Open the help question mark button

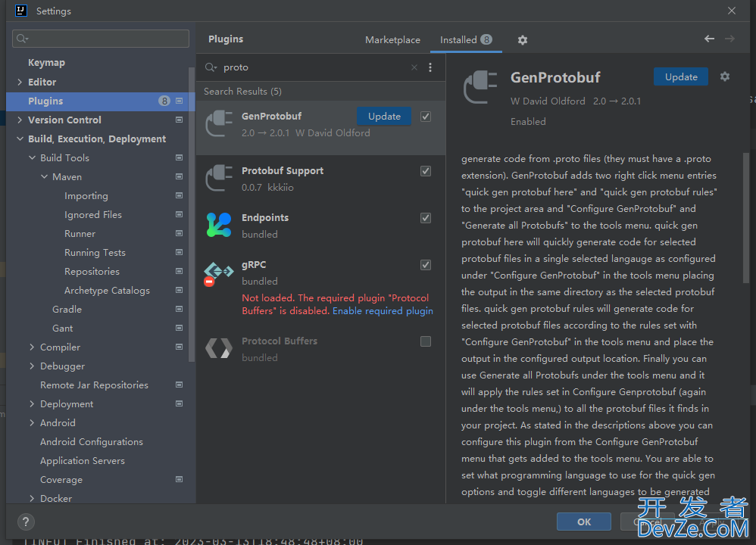pyautogui.click(x=26, y=522)
